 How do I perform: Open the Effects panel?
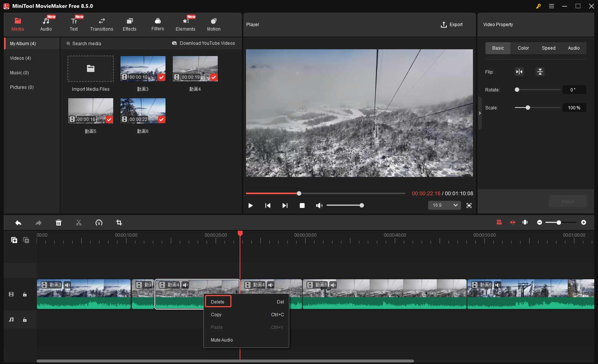pyautogui.click(x=130, y=24)
